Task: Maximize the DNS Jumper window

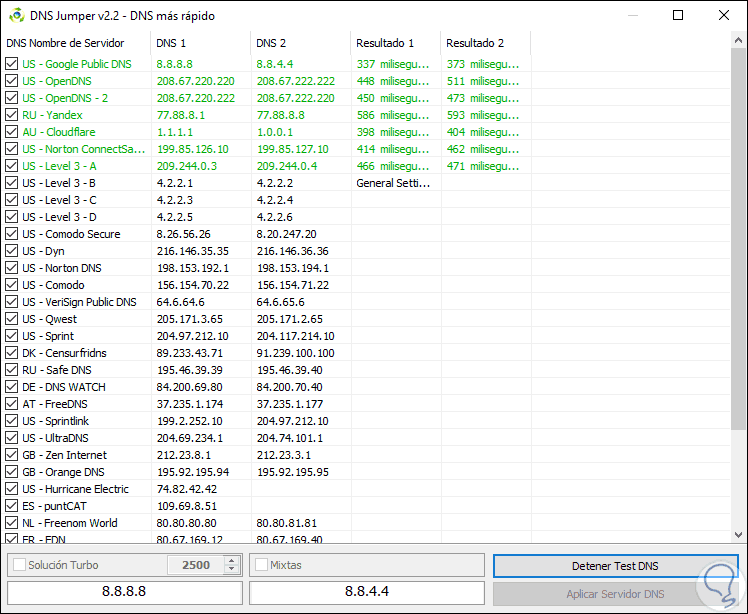Action: point(678,15)
